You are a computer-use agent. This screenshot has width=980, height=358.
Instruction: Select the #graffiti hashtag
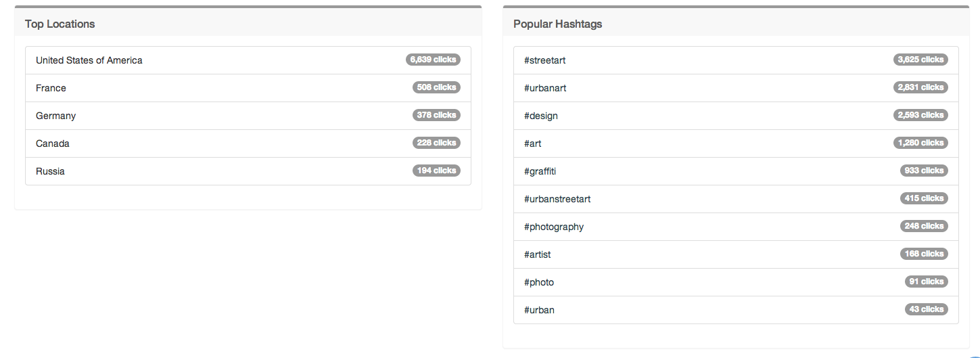[540, 171]
